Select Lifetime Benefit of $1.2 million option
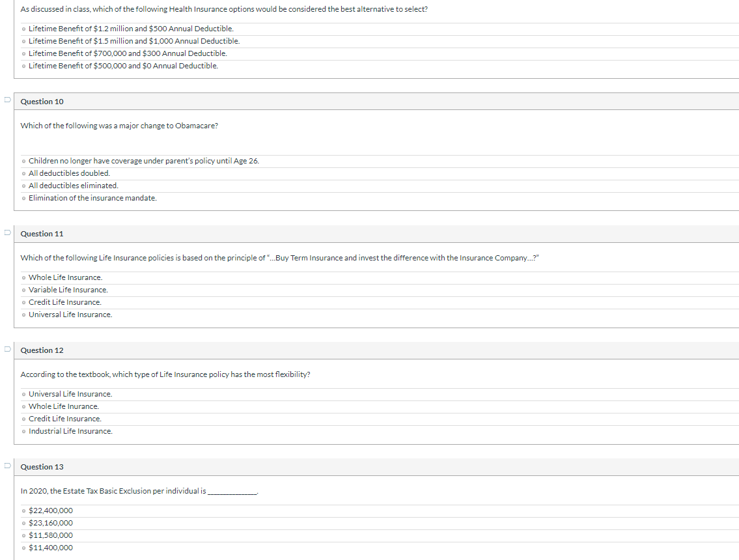This screenshot has height=560, width=739. (x=22, y=29)
